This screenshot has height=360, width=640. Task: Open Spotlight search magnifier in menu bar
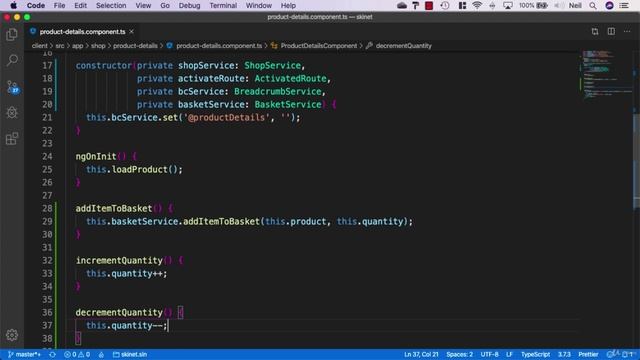(593, 6)
